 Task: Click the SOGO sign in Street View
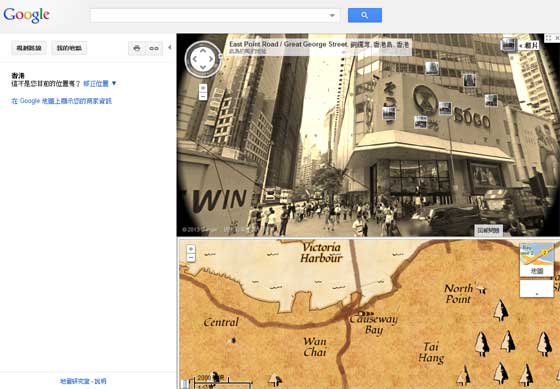472,118
